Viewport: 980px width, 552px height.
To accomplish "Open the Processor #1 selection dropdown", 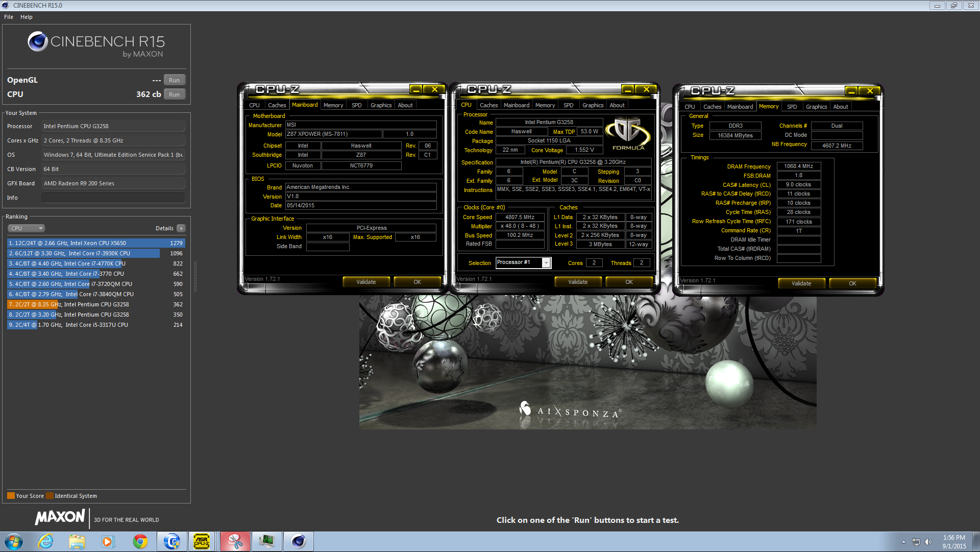I will (546, 262).
